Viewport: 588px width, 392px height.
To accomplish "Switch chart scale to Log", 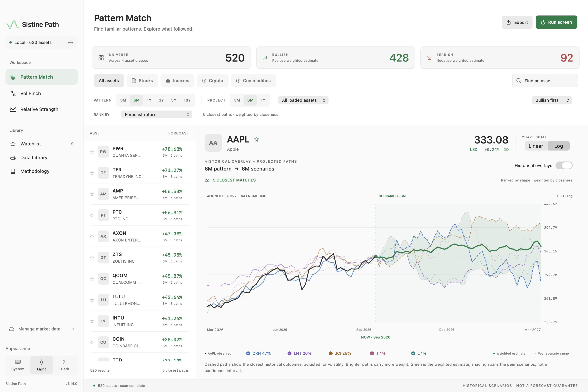I will [558, 146].
